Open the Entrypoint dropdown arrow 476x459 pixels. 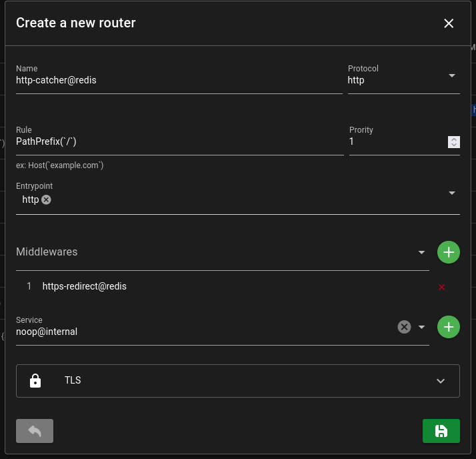(x=452, y=193)
